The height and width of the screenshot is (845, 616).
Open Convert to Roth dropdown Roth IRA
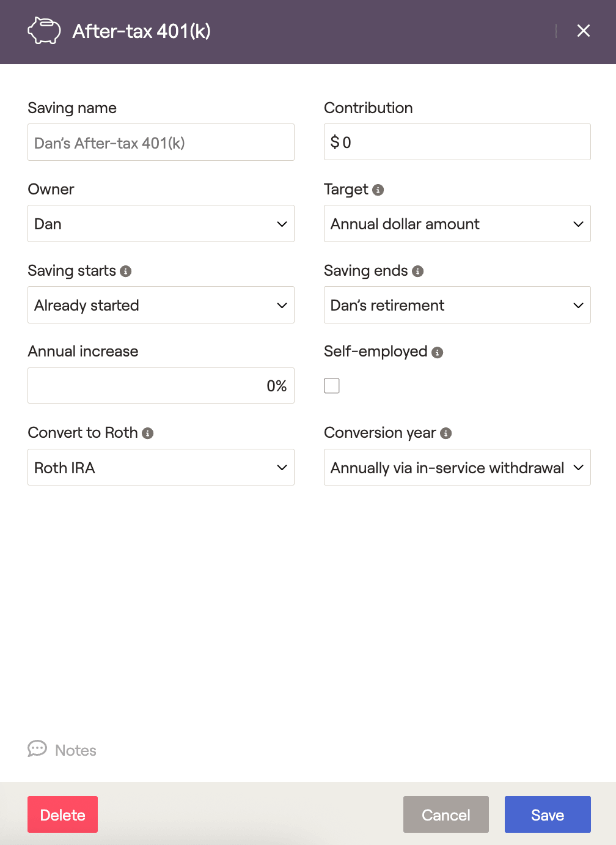[161, 467]
